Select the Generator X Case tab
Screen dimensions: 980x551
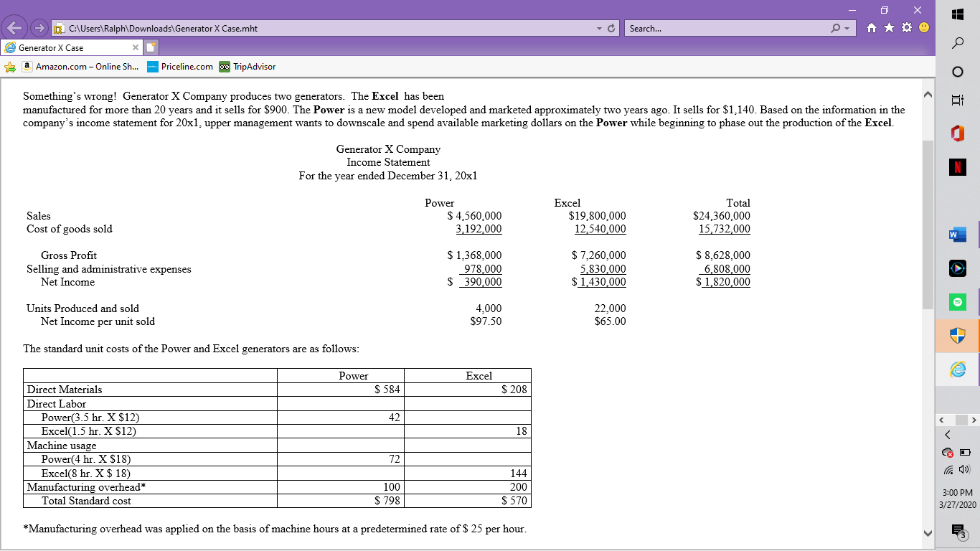click(72, 47)
